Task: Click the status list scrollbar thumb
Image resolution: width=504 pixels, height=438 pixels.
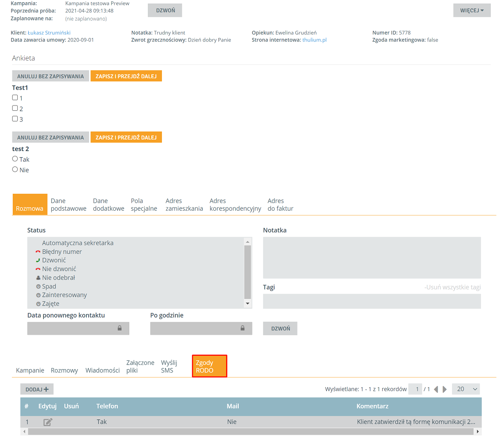Action: [248, 272]
